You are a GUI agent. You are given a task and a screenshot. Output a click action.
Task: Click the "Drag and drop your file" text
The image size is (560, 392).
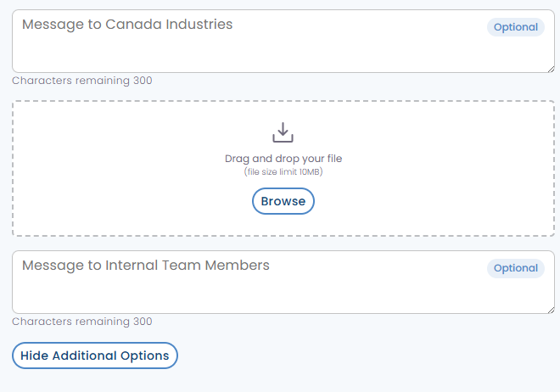click(283, 159)
